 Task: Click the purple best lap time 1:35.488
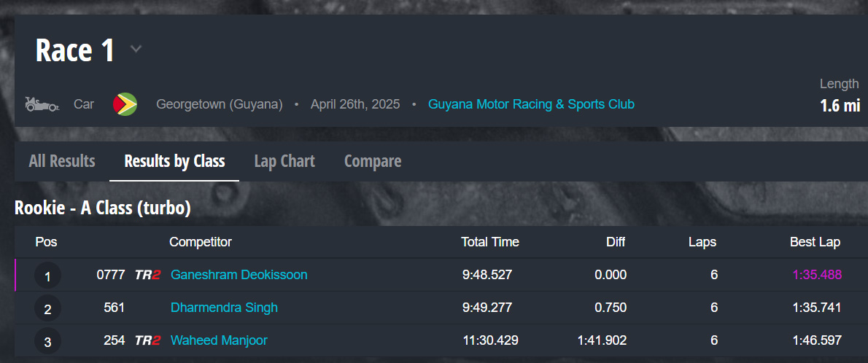(817, 275)
